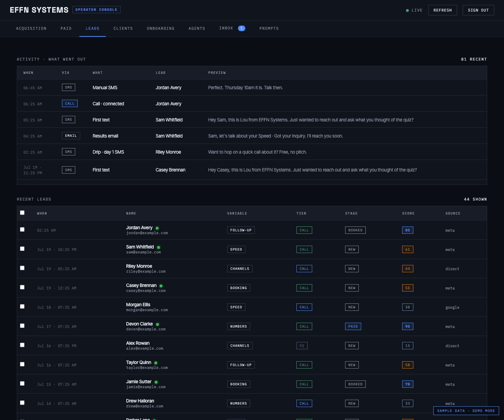The height and width of the screenshot is (420, 504).
Task: Click SMS badge on Manual SMS row
Action: [x=69, y=87]
